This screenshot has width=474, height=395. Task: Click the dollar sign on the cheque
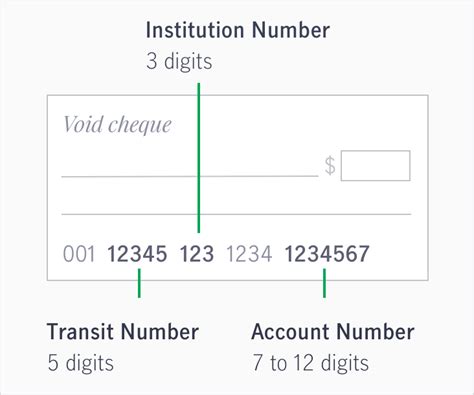(x=330, y=166)
